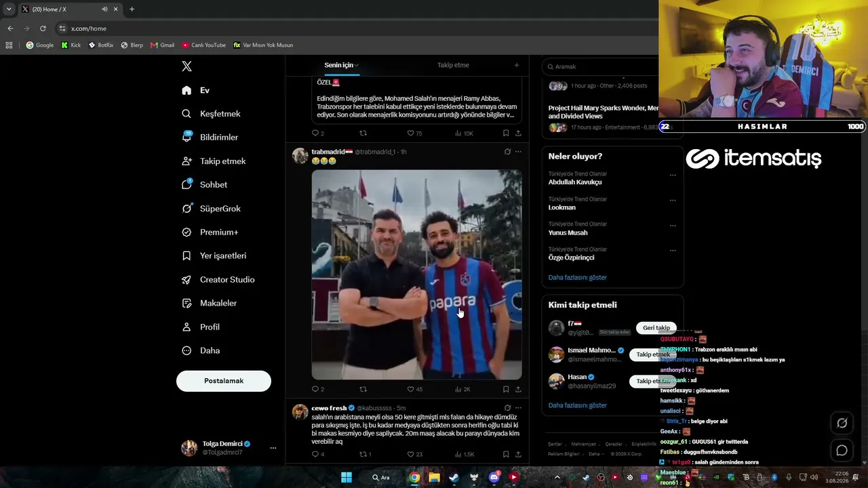Repost the trabmadrid photo post
Screen dimensions: 868x488
(x=363, y=389)
